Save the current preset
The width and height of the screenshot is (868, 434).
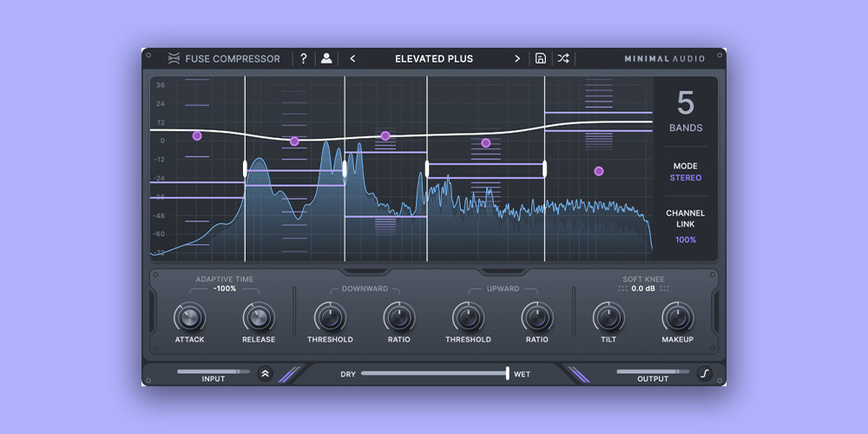(541, 59)
